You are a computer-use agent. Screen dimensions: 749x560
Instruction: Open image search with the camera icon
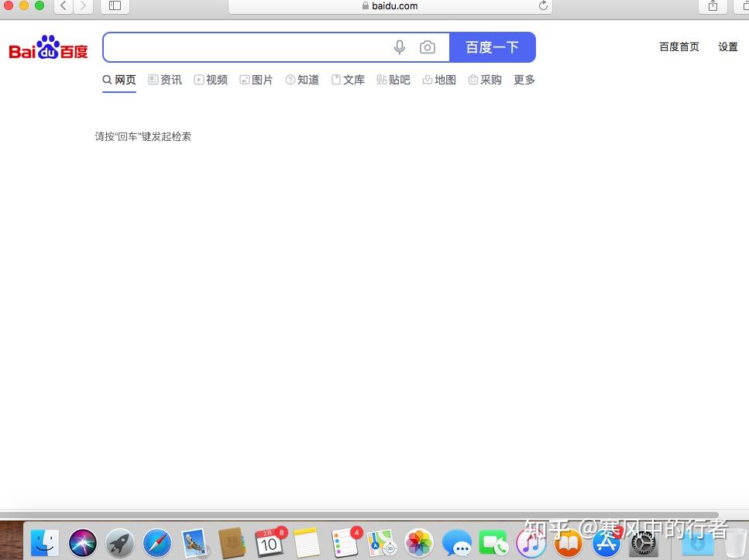click(x=427, y=47)
